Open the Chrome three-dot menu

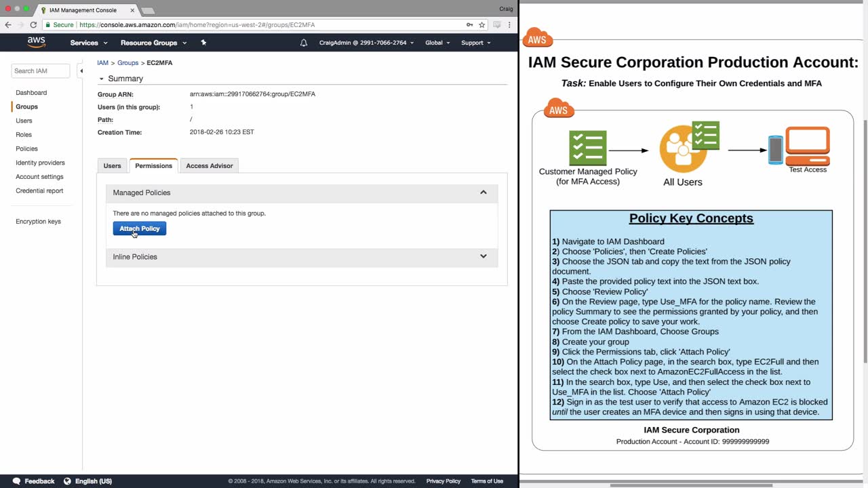coord(509,25)
